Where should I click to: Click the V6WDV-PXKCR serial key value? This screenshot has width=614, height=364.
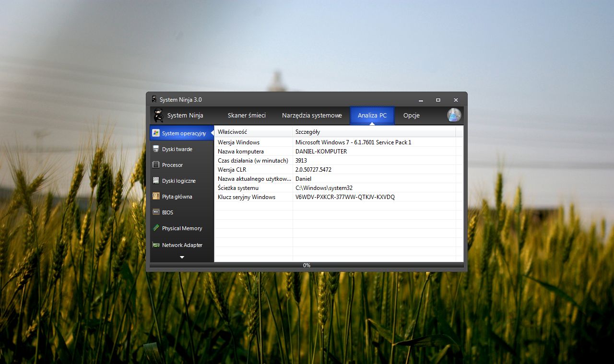click(x=345, y=197)
